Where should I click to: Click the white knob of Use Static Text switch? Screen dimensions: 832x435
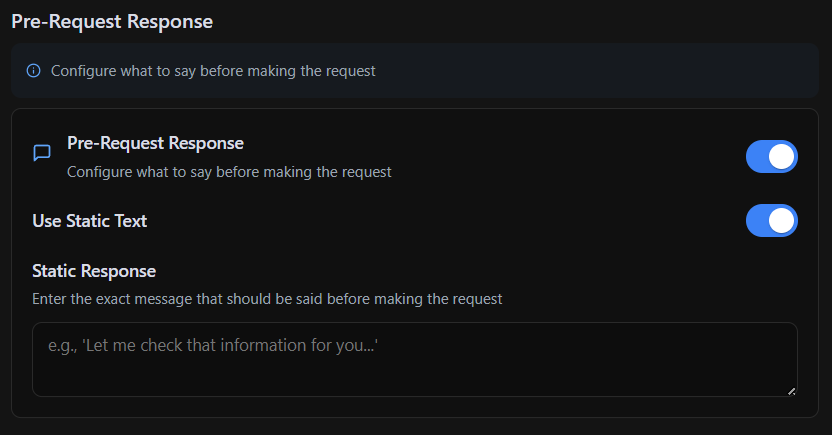tap(781, 221)
